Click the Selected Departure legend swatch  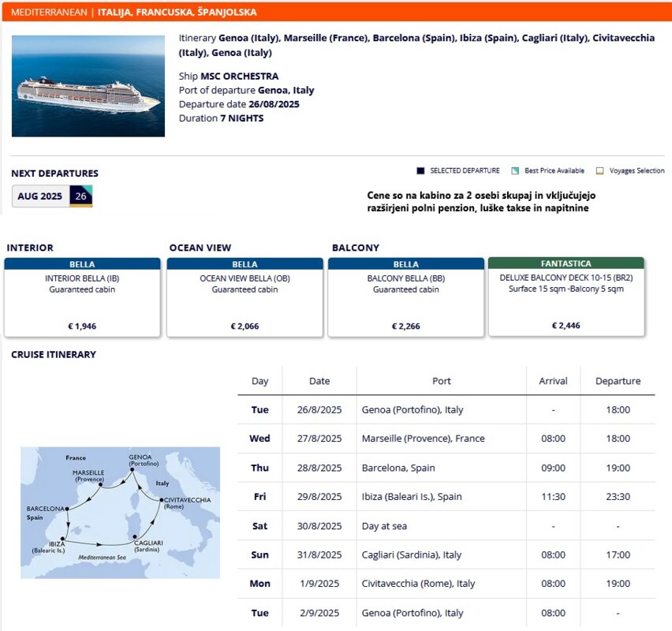(420, 171)
